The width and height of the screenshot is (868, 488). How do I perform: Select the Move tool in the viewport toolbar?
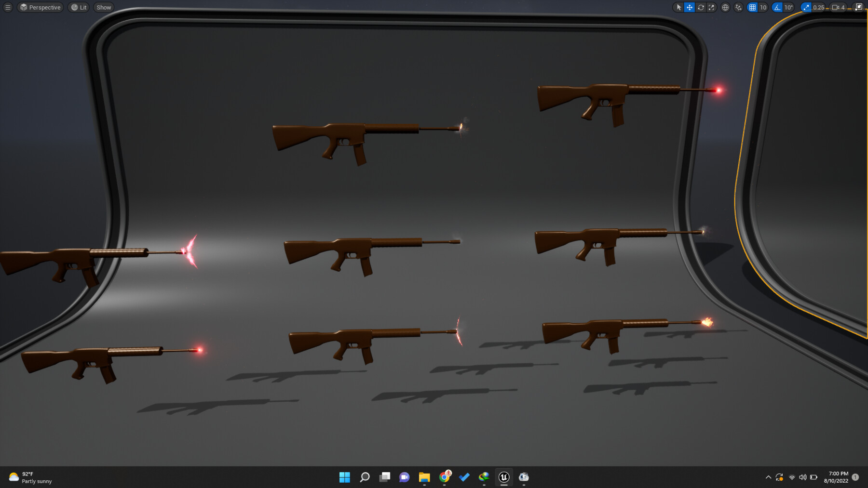pos(690,7)
